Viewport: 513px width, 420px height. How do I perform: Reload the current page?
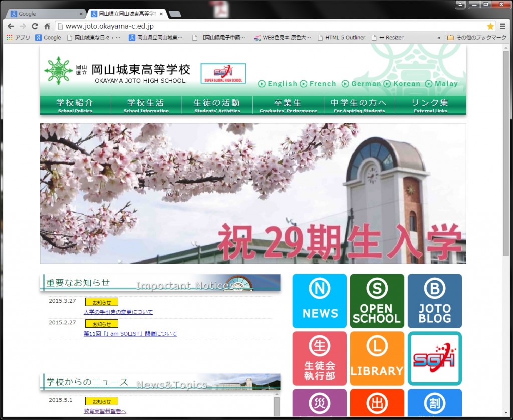(35, 26)
